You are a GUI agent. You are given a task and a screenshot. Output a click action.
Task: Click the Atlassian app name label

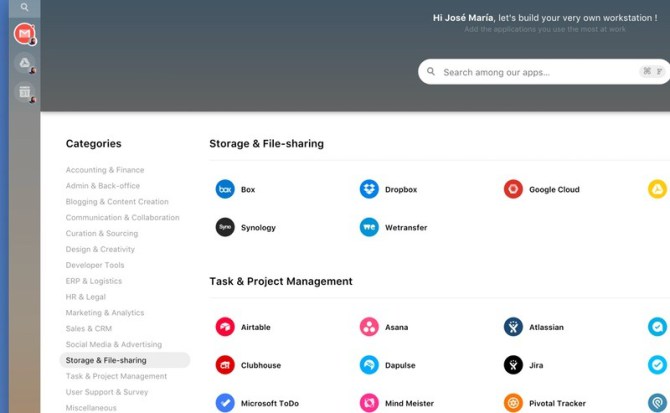pyautogui.click(x=546, y=327)
